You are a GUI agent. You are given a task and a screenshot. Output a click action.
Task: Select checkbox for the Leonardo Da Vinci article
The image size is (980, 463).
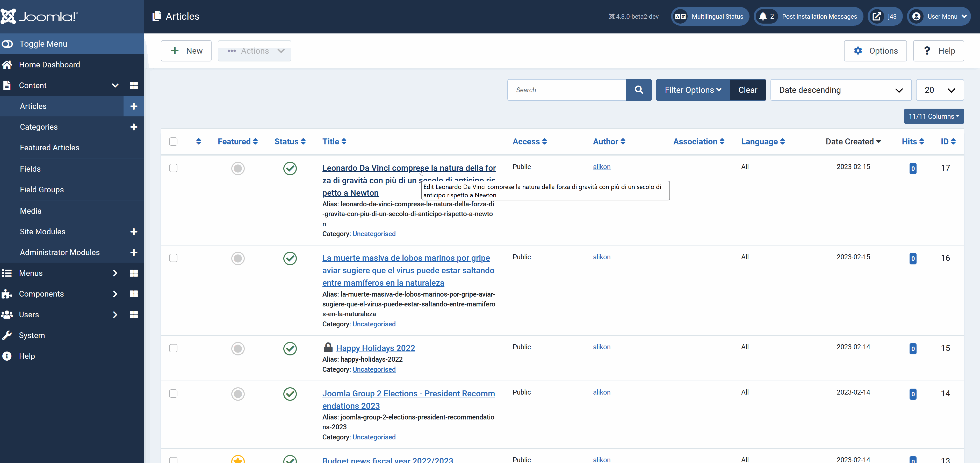click(x=173, y=168)
